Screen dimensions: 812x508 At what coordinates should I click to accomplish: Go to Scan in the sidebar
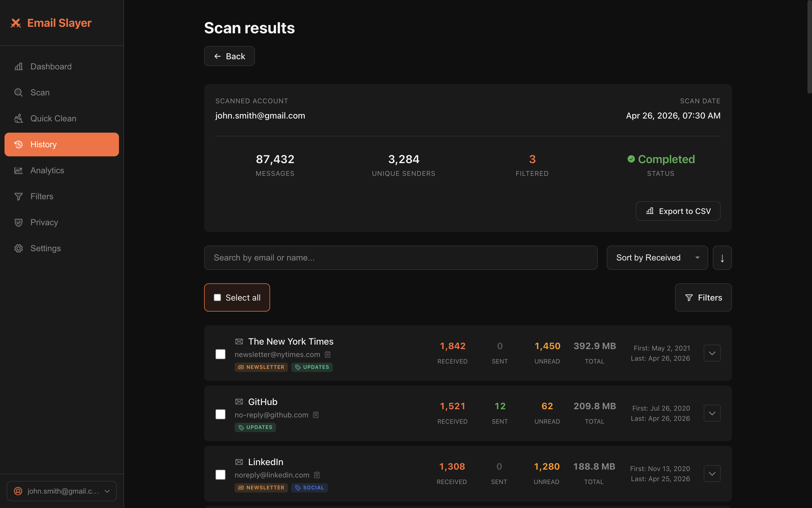point(62,92)
